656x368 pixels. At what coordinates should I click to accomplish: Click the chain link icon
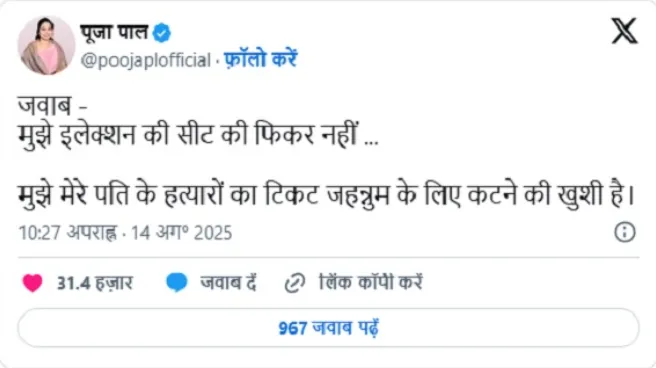[x=295, y=283]
